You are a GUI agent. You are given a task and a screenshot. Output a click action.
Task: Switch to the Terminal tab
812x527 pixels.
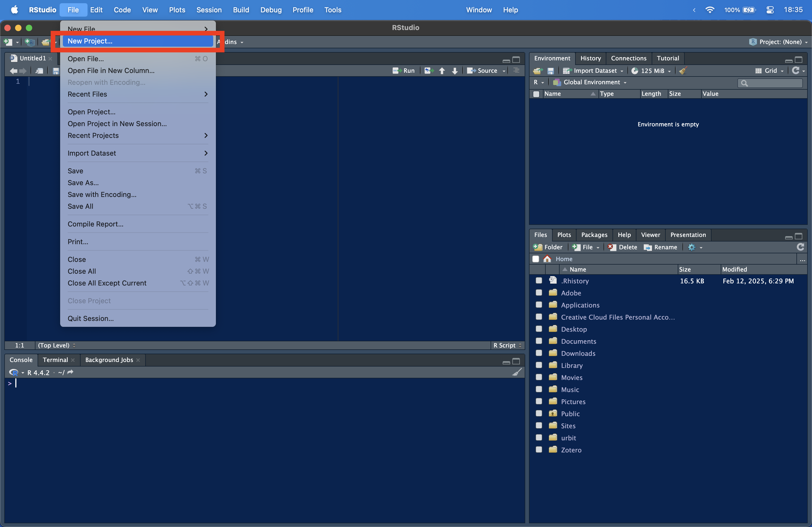tap(55, 360)
